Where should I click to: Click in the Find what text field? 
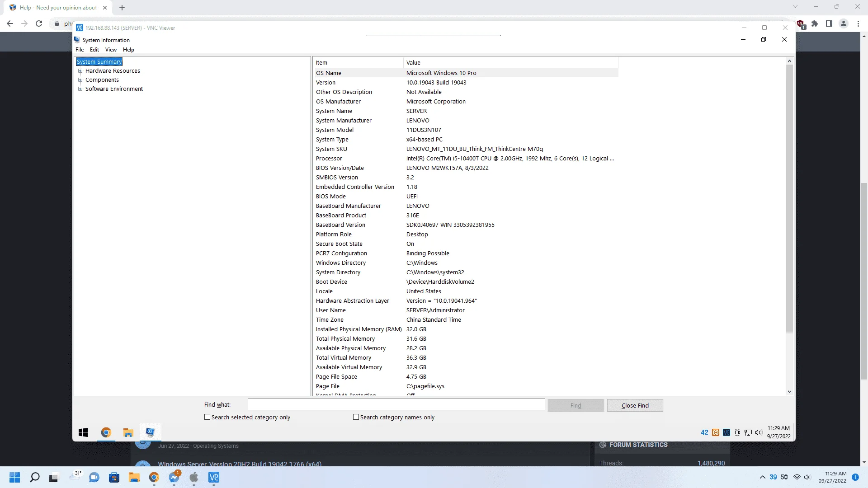coord(396,404)
